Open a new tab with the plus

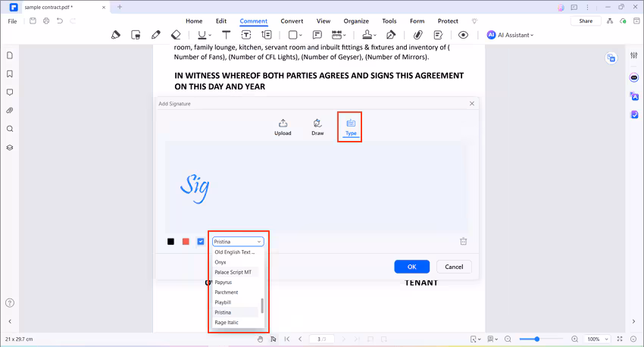coord(120,7)
